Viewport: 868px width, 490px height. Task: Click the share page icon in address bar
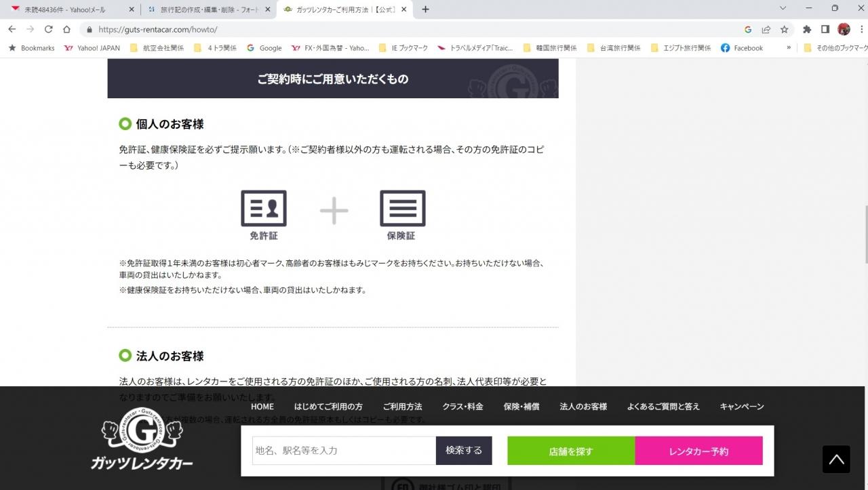[766, 29]
